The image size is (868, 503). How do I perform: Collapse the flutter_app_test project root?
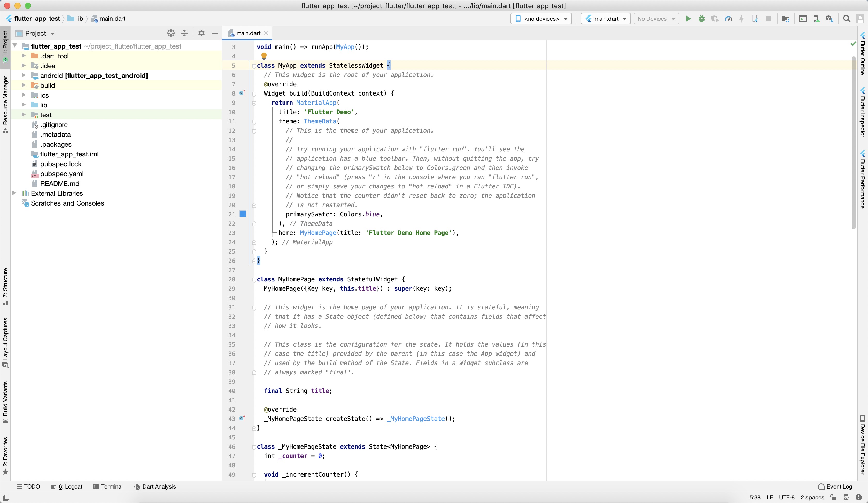pos(15,46)
